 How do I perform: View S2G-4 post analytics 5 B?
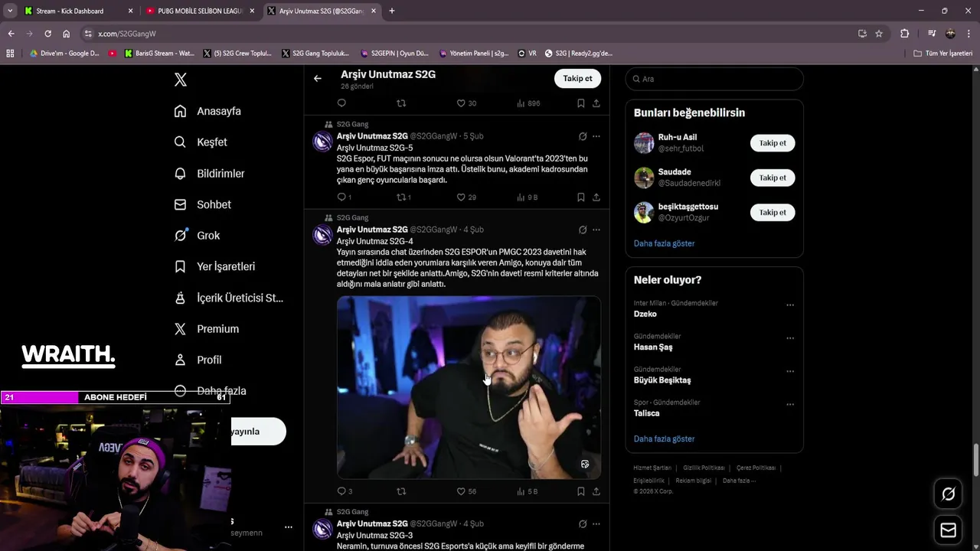(x=528, y=491)
